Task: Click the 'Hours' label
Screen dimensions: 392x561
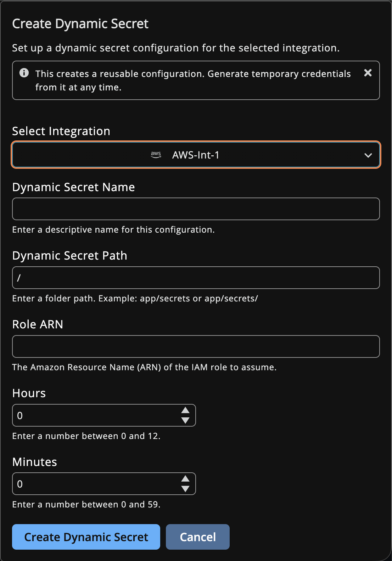Action: coord(29,393)
